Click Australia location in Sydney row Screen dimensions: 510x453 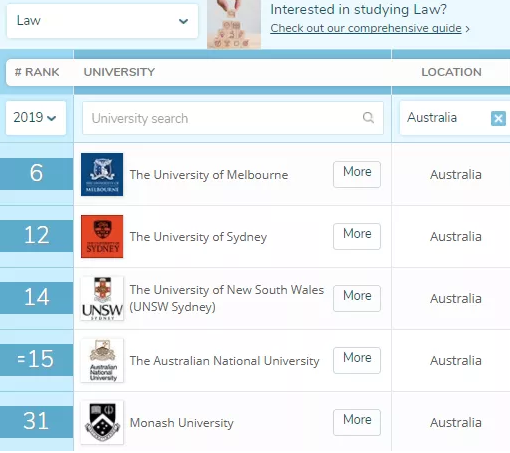456,237
